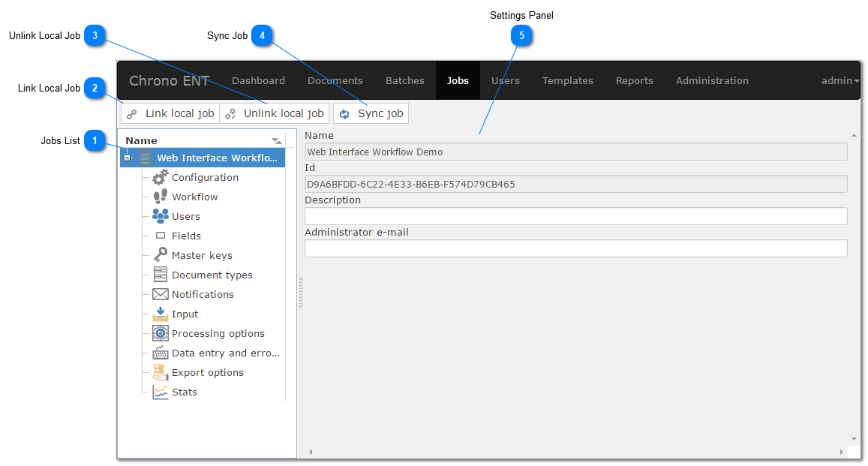
Task: Click the Users group icon
Action: click(x=161, y=216)
